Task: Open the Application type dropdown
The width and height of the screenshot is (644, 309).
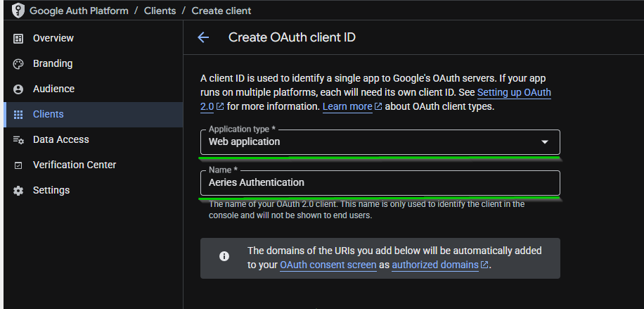Action: coord(380,142)
